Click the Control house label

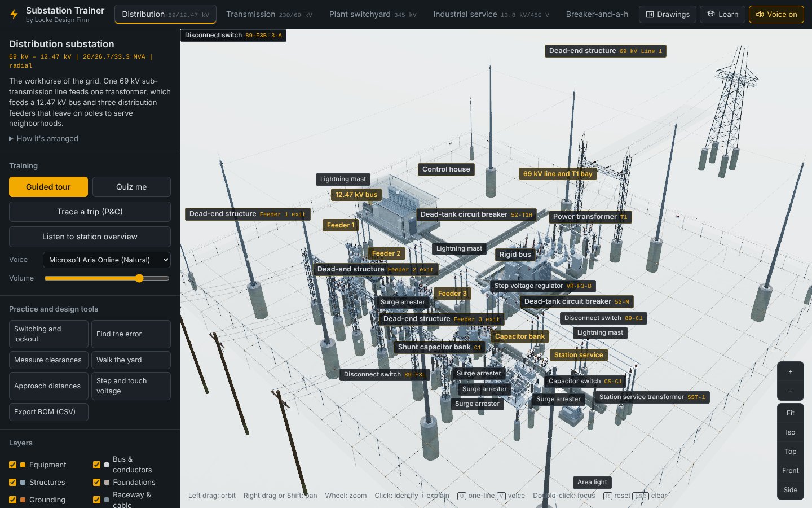(x=446, y=169)
